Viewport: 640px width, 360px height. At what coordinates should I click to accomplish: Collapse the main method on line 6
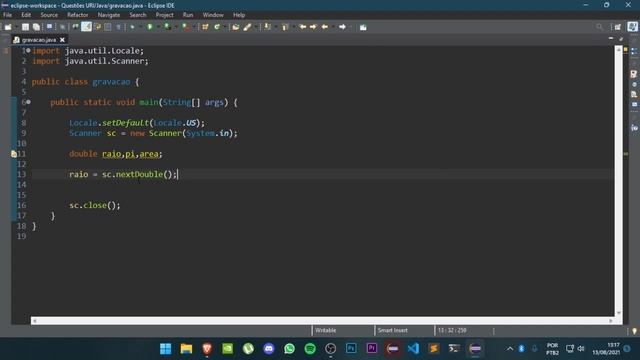[29, 102]
